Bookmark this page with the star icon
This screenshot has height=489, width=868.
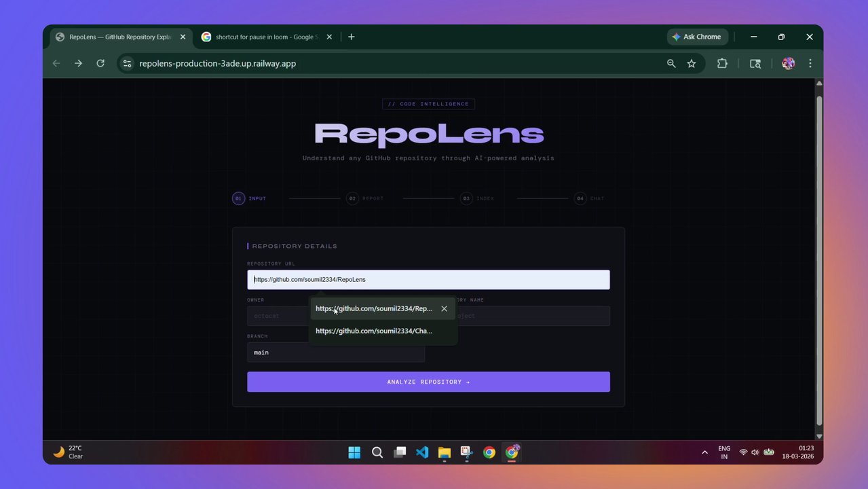(x=692, y=63)
